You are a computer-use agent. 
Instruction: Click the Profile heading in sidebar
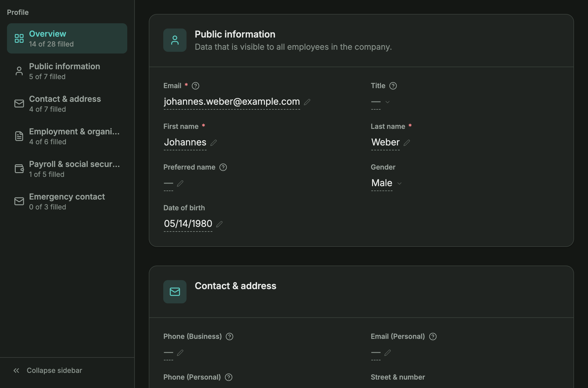pyautogui.click(x=18, y=12)
